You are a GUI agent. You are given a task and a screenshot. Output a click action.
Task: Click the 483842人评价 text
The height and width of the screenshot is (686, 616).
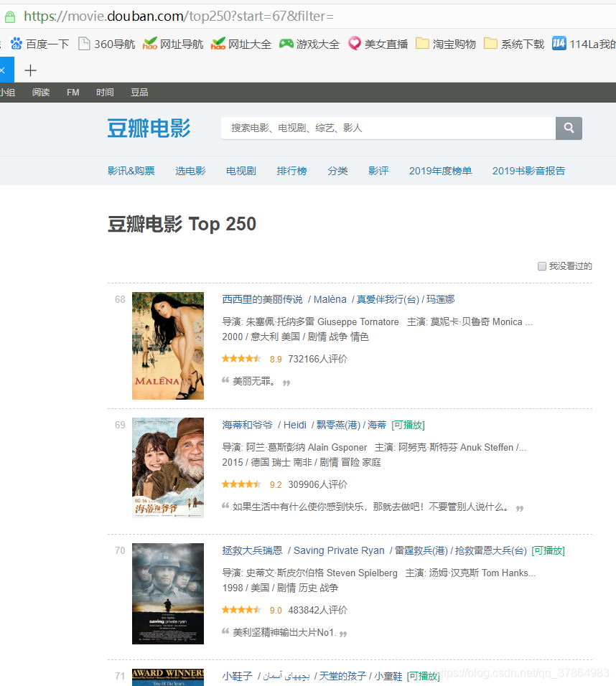[318, 610]
